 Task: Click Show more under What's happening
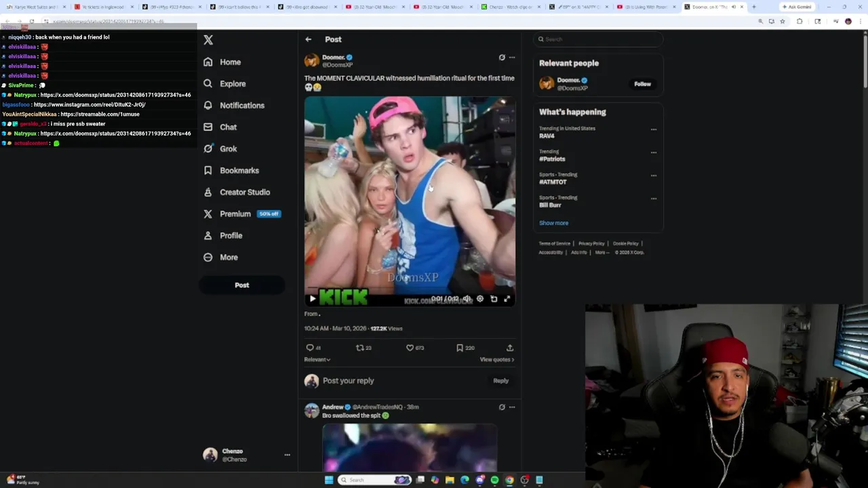554,223
